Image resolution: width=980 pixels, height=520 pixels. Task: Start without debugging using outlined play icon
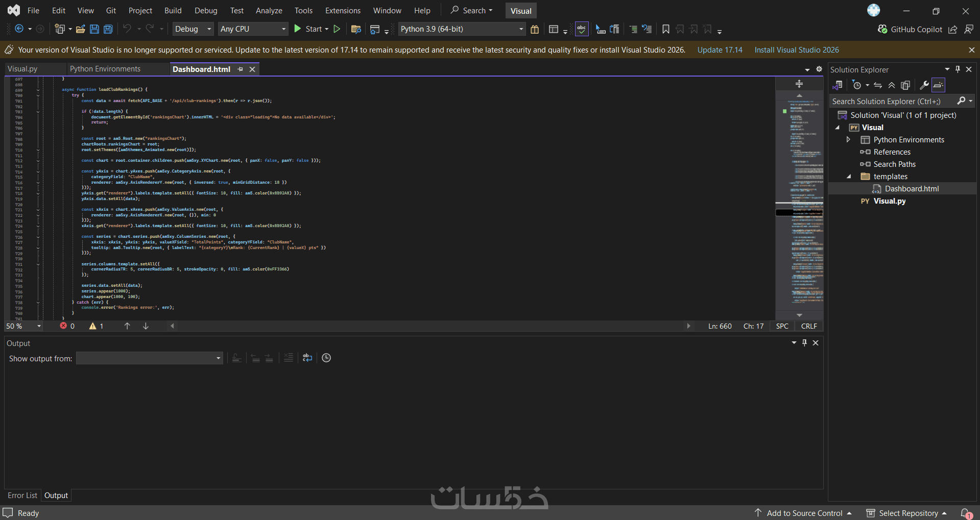tap(337, 29)
